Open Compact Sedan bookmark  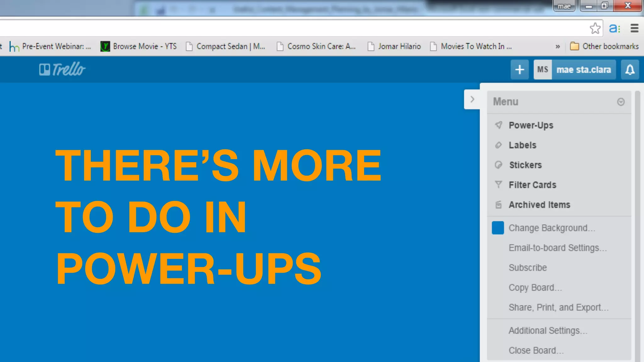point(225,47)
